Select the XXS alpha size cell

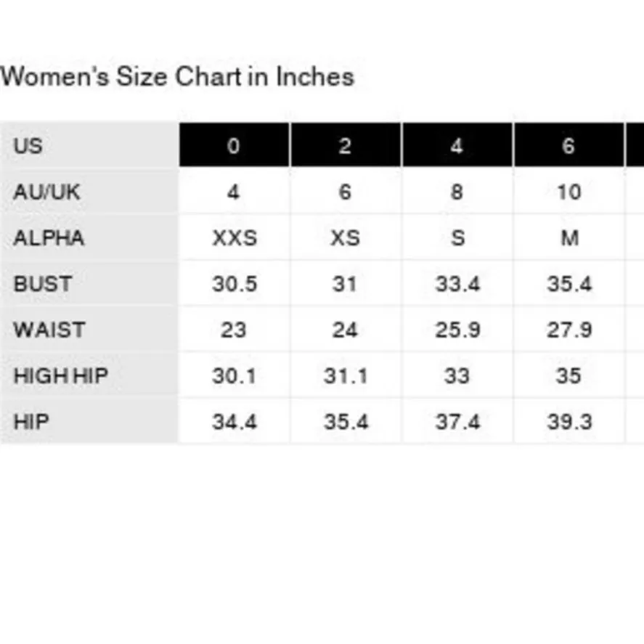[234, 238]
